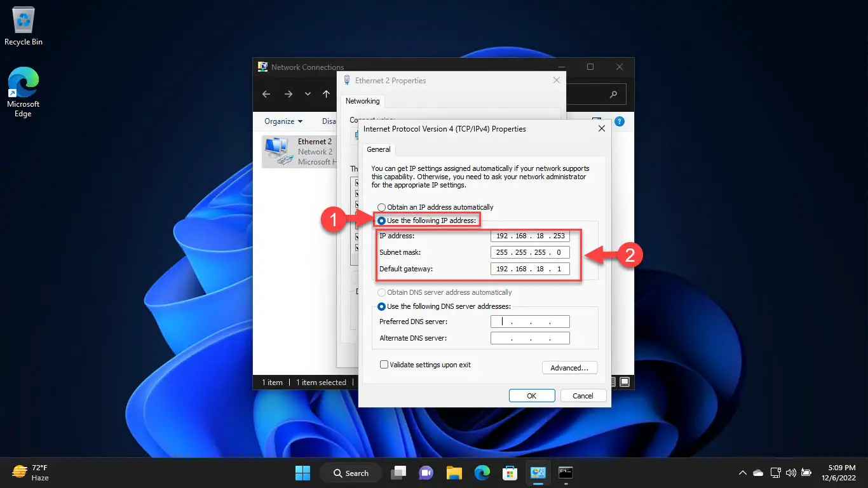The height and width of the screenshot is (488, 868).
Task: Open the weather widget showing 72°F
Action: (x=31, y=472)
